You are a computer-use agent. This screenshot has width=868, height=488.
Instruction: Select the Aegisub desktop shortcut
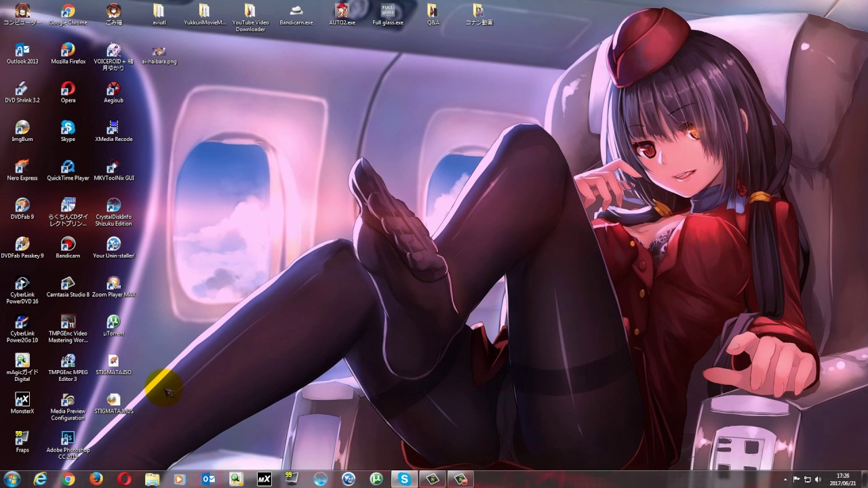point(114,92)
